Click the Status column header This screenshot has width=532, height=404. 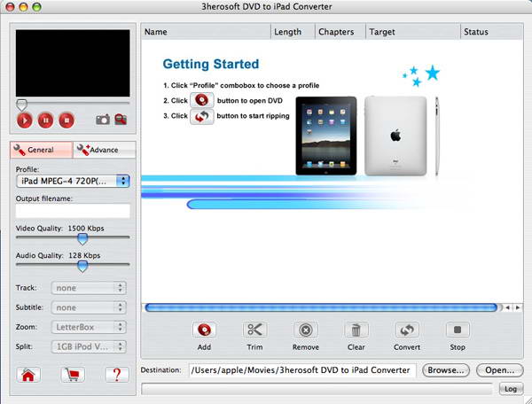(x=491, y=32)
